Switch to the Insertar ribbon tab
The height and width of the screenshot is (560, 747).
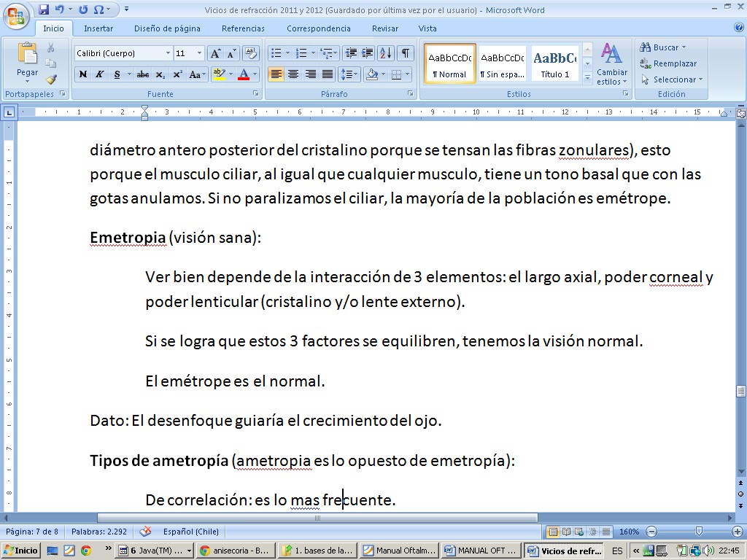coord(98,28)
